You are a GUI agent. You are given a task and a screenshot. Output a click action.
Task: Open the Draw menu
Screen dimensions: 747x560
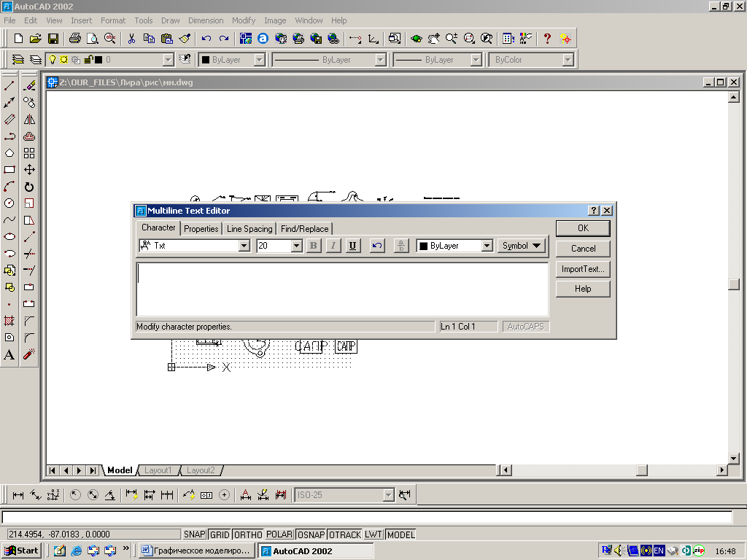pyautogui.click(x=170, y=20)
